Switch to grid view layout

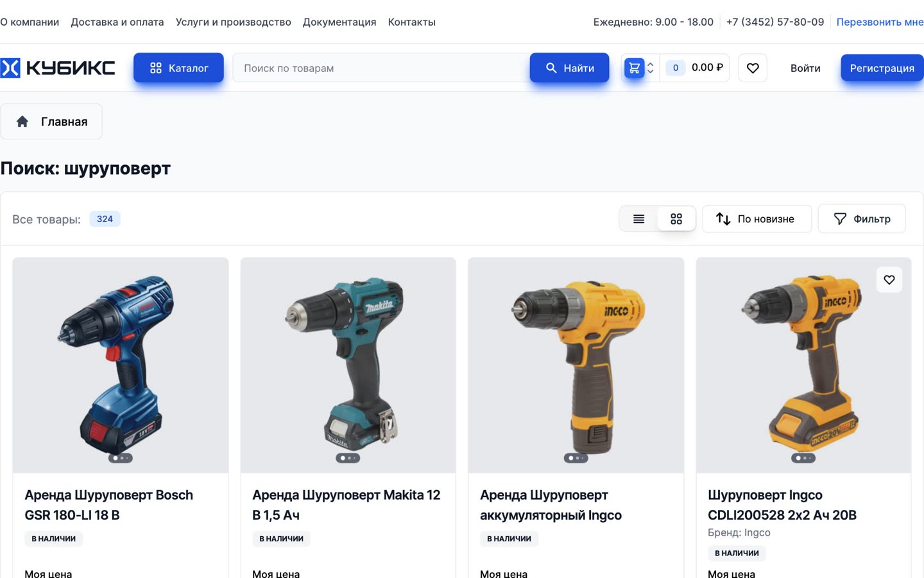point(676,219)
